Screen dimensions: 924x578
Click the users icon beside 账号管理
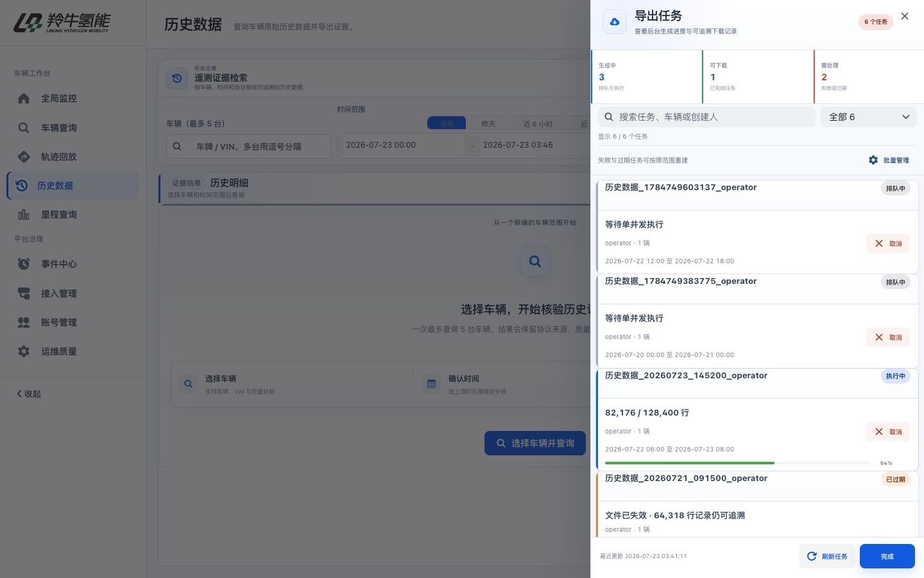(x=24, y=322)
